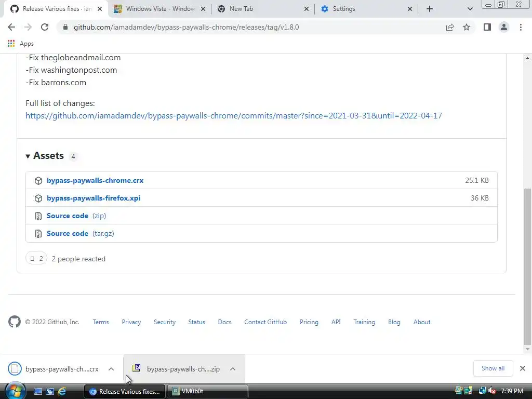
Task: Open the Status footer link
Action: [x=197, y=322]
